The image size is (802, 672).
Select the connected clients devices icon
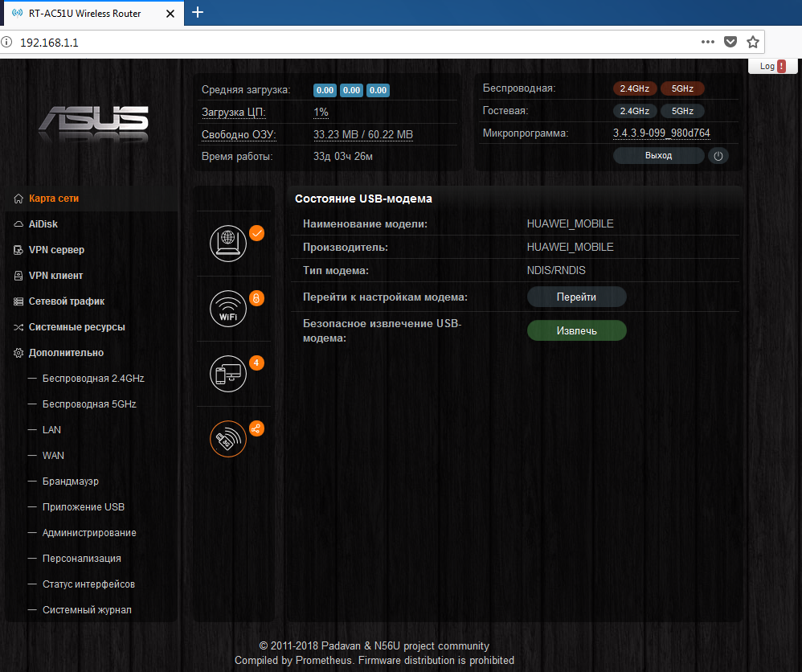coord(228,374)
